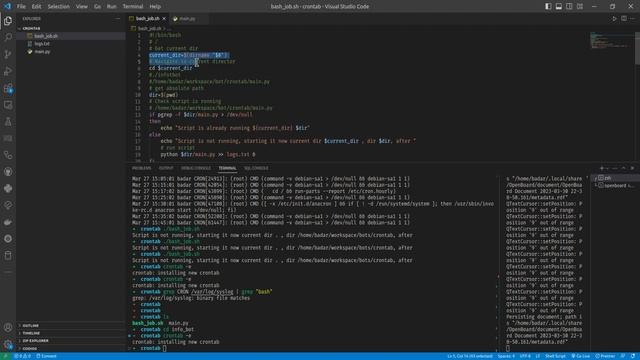This screenshot has height=360, width=640.
Task: Create a new terminal with plus icon
Action: point(602,168)
